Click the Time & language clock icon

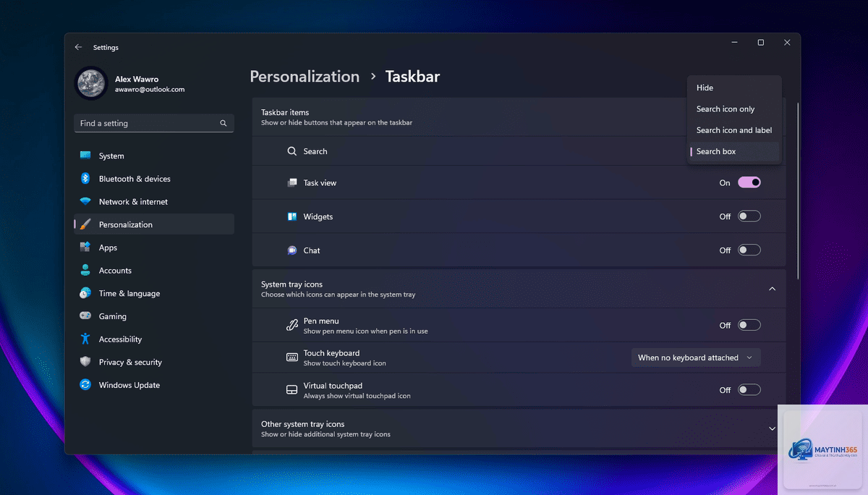click(x=85, y=293)
